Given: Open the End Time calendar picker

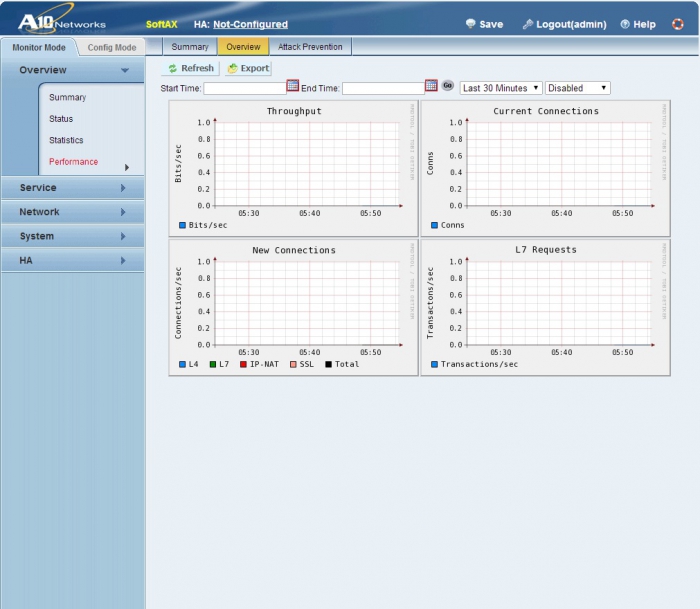Looking at the screenshot, I should point(431,85).
